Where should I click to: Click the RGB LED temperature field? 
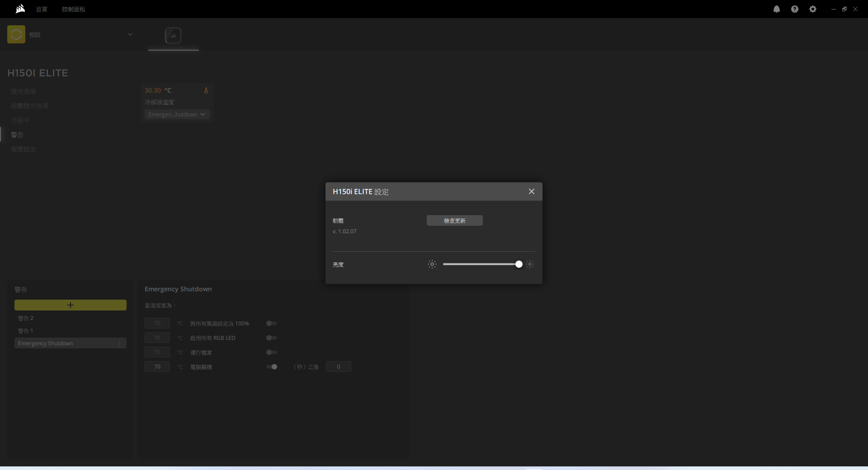(157, 338)
